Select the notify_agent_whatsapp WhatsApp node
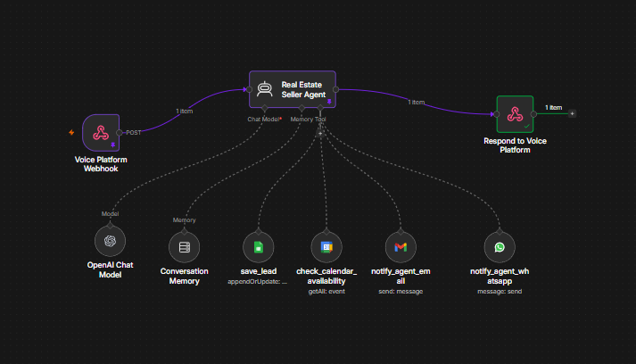The height and width of the screenshot is (364, 636). 500,247
